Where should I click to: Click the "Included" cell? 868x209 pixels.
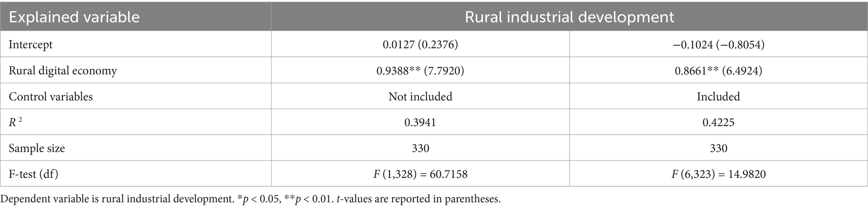tap(718, 96)
